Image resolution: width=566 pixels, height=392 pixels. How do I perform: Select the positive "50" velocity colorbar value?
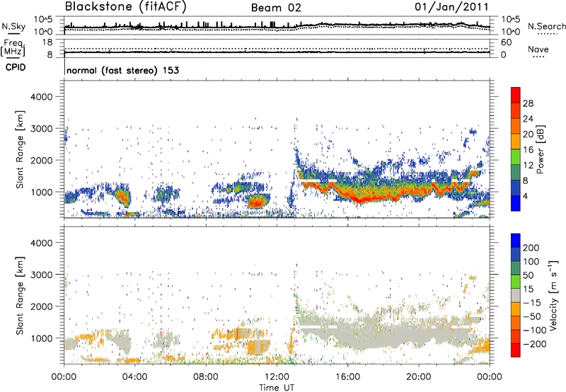(528, 275)
